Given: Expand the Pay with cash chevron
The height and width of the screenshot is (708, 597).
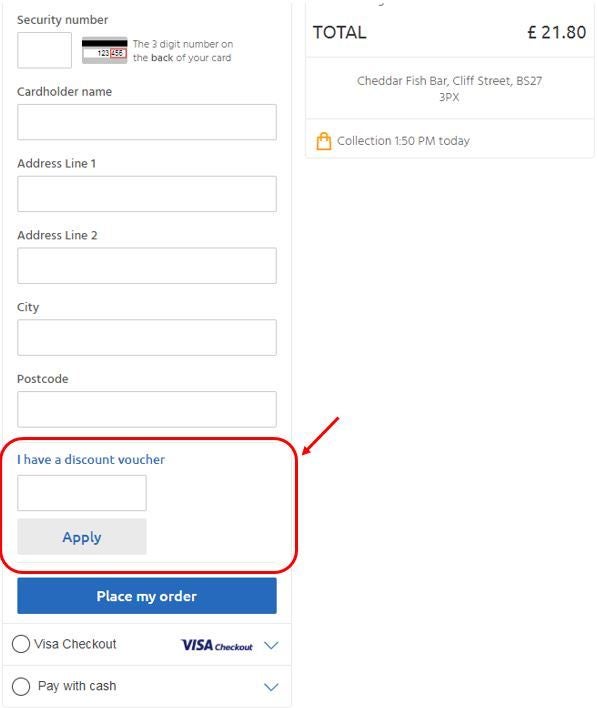Looking at the screenshot, I should (271, 687).
